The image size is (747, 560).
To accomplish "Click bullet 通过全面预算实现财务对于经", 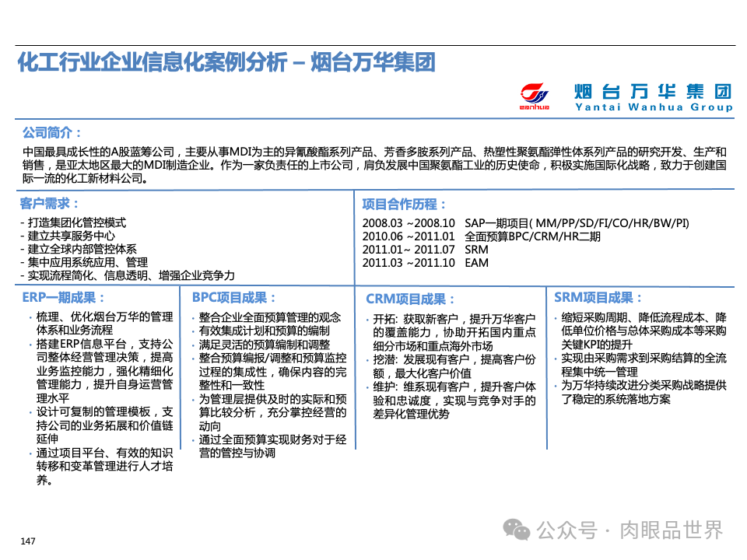I will 269,446.
